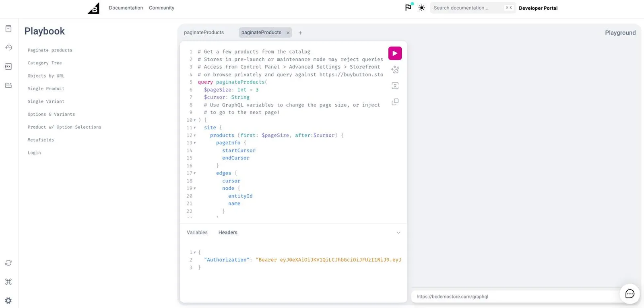Click the GraphQL endpoint URL field
Viewport: 644px width, 308px height.
515,296
